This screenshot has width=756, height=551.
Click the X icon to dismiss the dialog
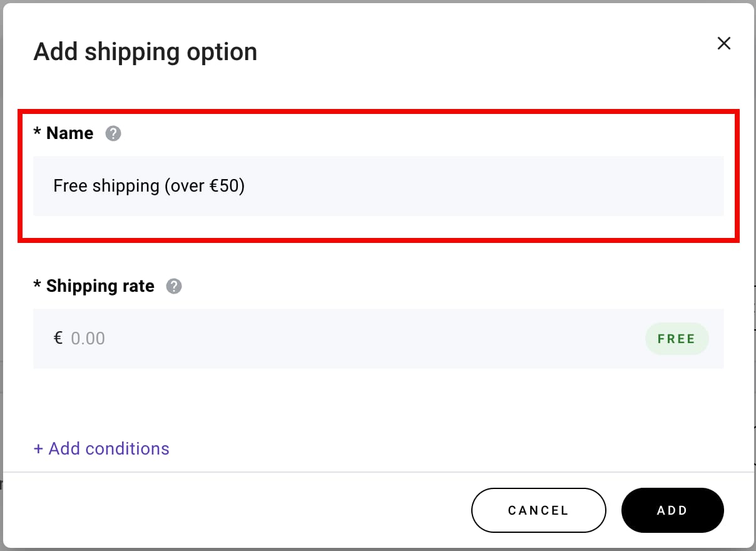(x=723, y=43)
